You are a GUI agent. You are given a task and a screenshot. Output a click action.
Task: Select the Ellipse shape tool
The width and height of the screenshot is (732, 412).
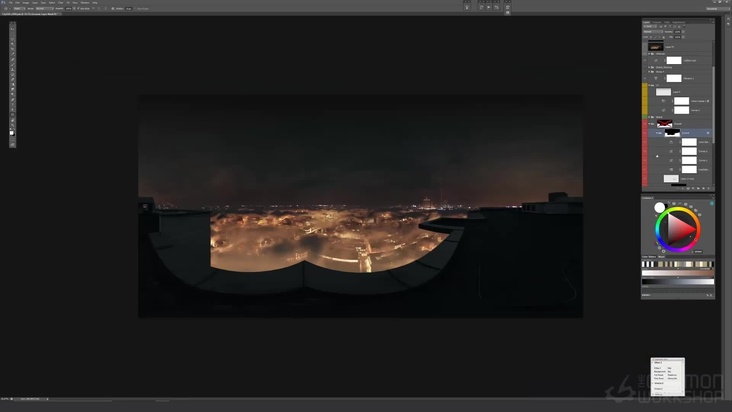tap(13, 114)
